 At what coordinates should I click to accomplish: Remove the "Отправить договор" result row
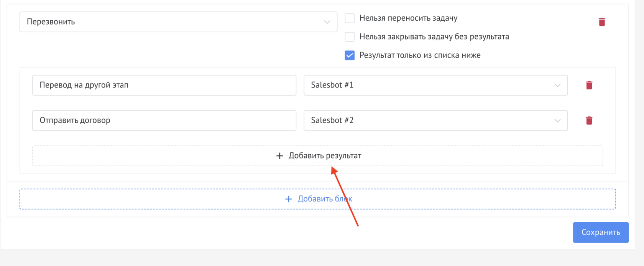point(589,121)
